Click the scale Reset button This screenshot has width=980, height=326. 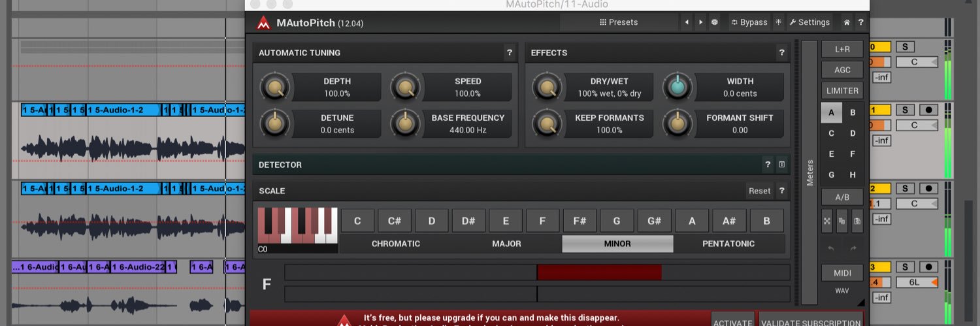(x=759, y=191)
